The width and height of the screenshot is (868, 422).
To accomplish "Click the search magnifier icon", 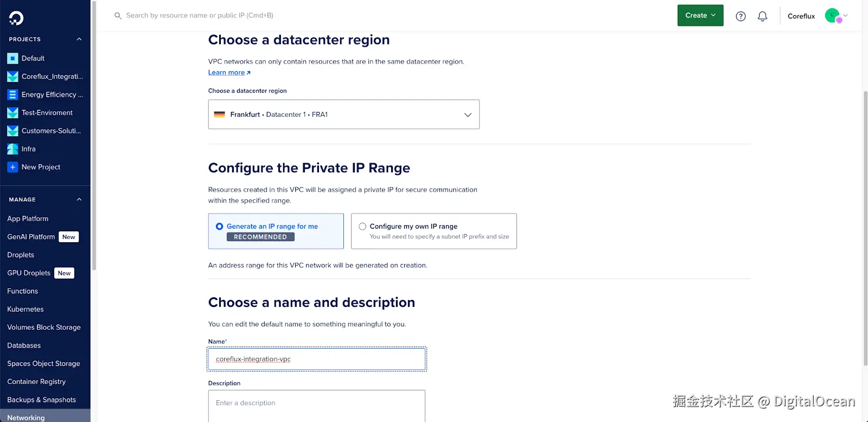I will tap(118, 16).
